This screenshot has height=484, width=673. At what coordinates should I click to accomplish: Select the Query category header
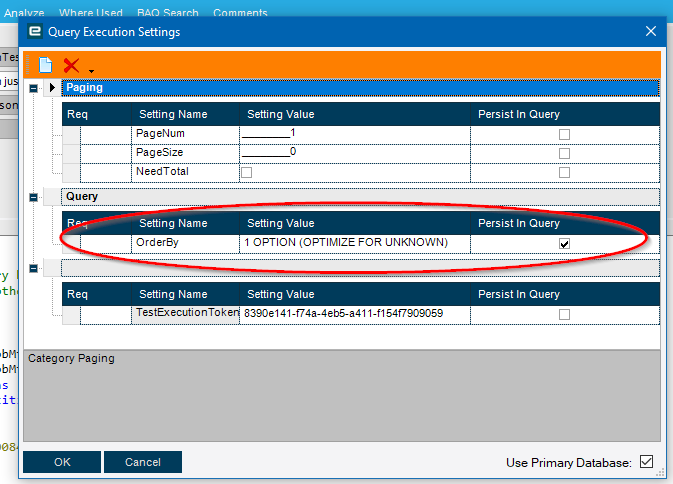coord(361,197)
